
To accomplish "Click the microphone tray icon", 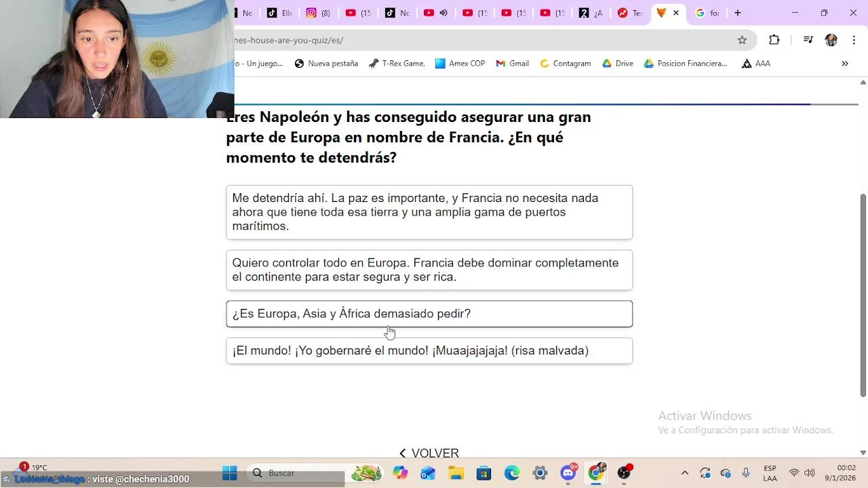I will pos(746,473).
